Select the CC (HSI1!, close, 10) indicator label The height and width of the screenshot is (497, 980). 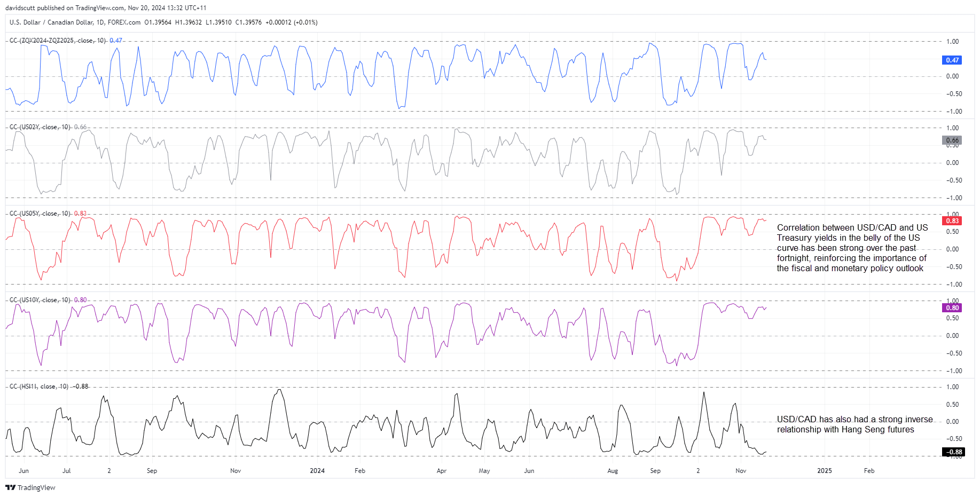39,386
